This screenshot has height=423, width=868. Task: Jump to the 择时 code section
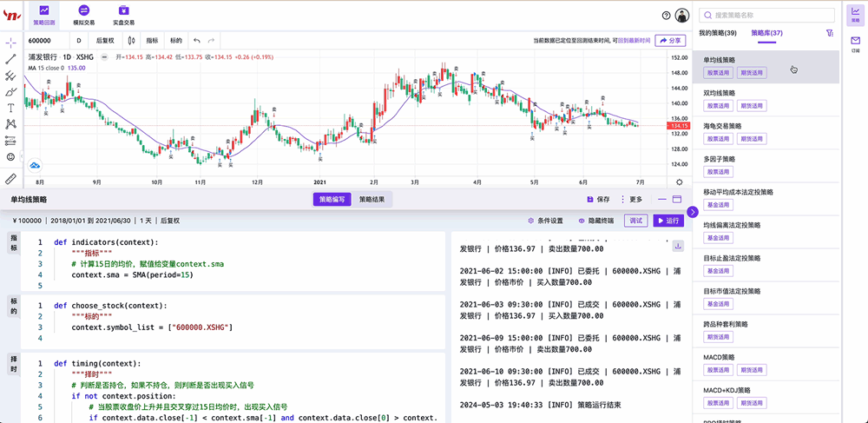(x=15, y=363)
